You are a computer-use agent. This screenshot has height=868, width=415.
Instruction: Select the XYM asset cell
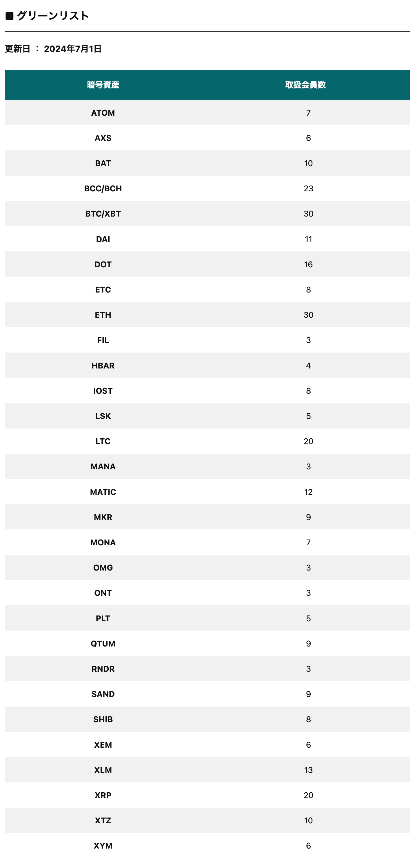point(103,846)
